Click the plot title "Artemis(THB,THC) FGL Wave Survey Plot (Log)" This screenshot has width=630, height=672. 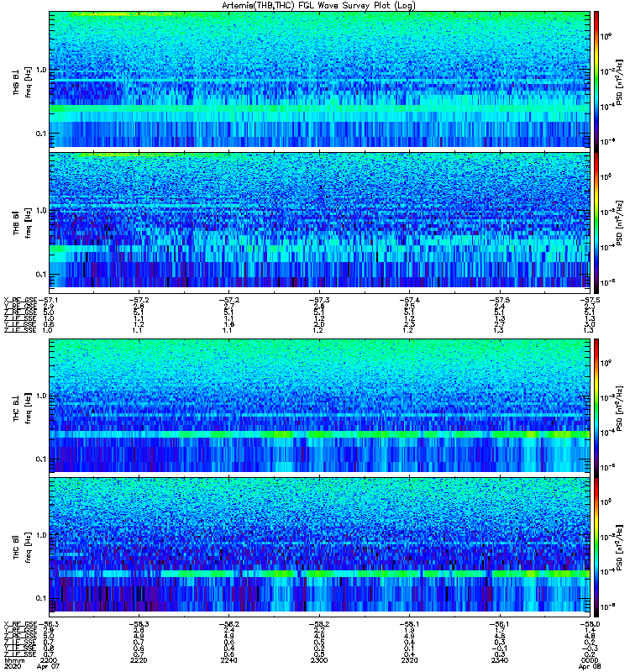point(318,6)
